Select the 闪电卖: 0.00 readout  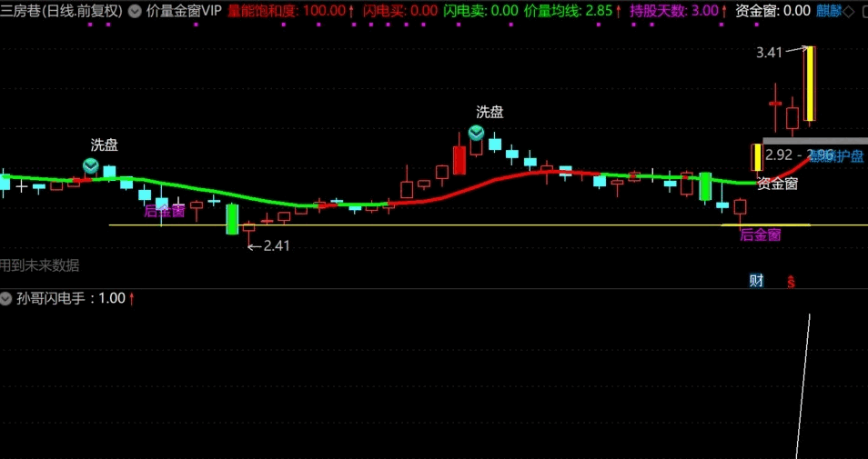[481, 11]
